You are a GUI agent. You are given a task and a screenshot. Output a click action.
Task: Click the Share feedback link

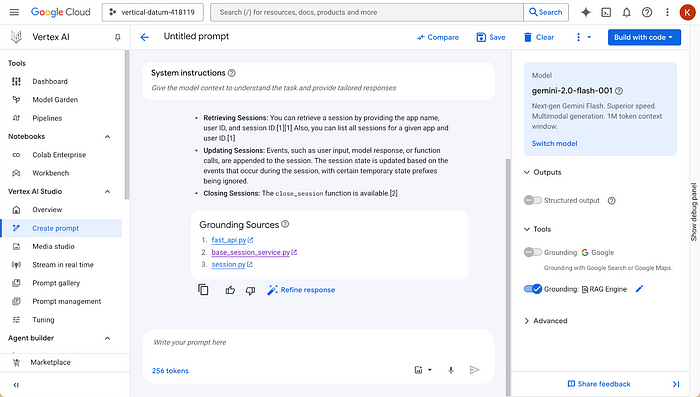599,384
